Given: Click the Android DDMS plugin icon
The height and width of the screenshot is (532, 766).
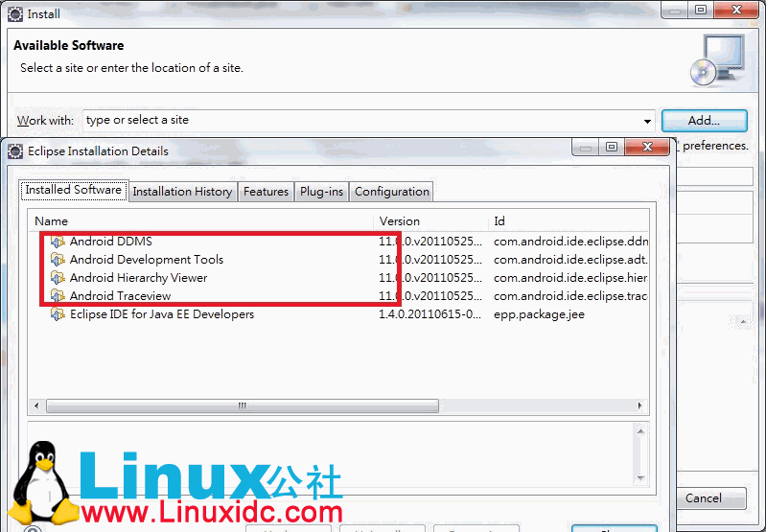Looking at the screenshot, I should tap(58, 242).
